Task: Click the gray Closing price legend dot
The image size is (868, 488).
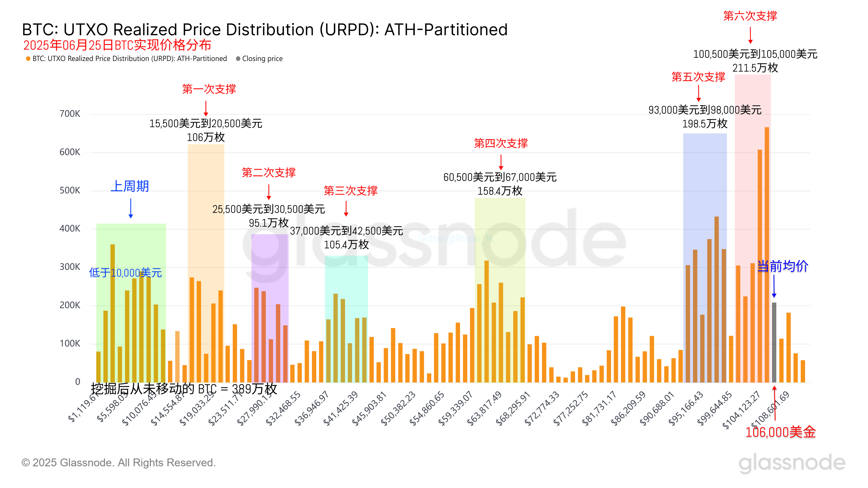Action: pyautogui.click(x=238, y=59)
